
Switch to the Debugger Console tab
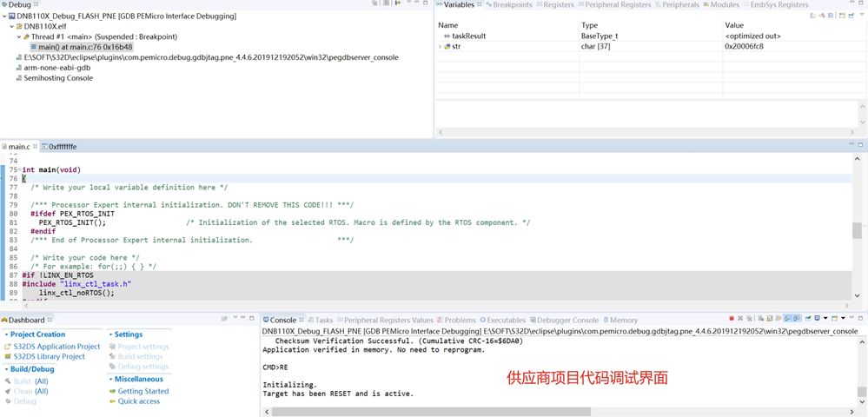(564, 320)
